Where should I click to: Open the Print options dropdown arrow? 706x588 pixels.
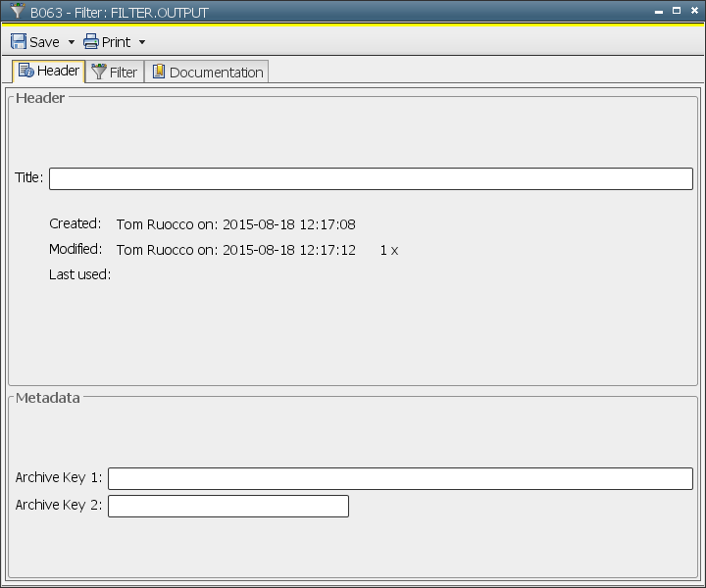142,43
